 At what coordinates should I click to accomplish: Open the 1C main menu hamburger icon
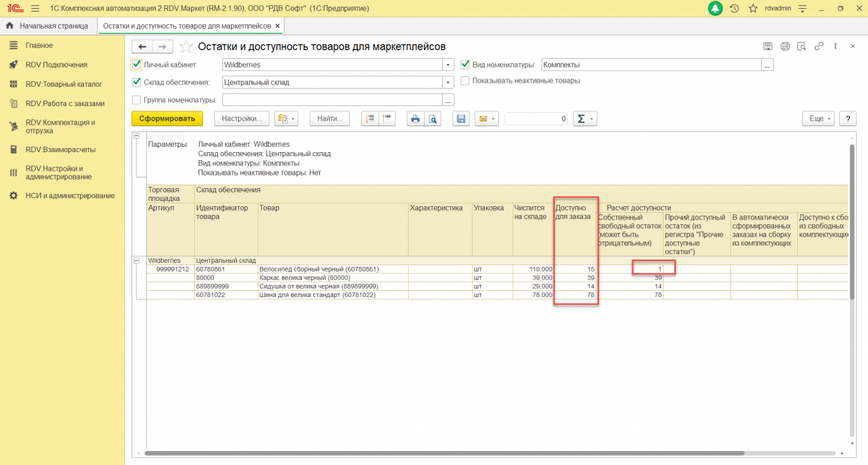click(35, 8)
